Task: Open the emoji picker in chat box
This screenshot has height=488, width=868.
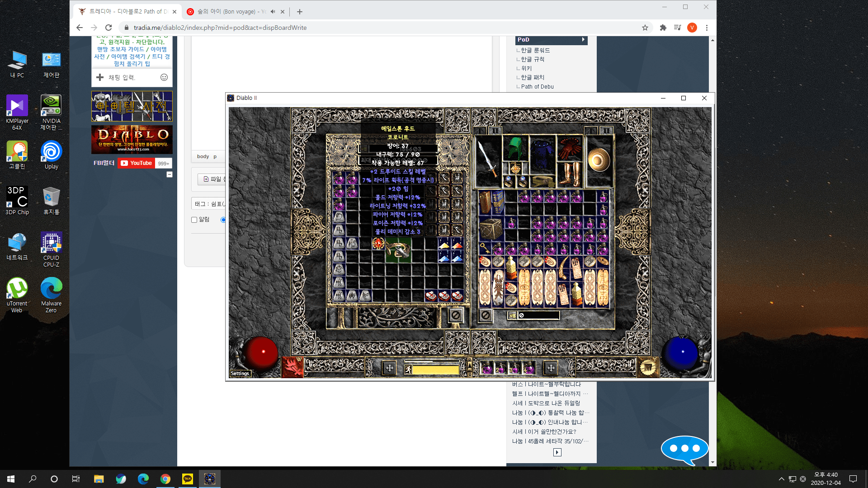Action: pos(164,77)
